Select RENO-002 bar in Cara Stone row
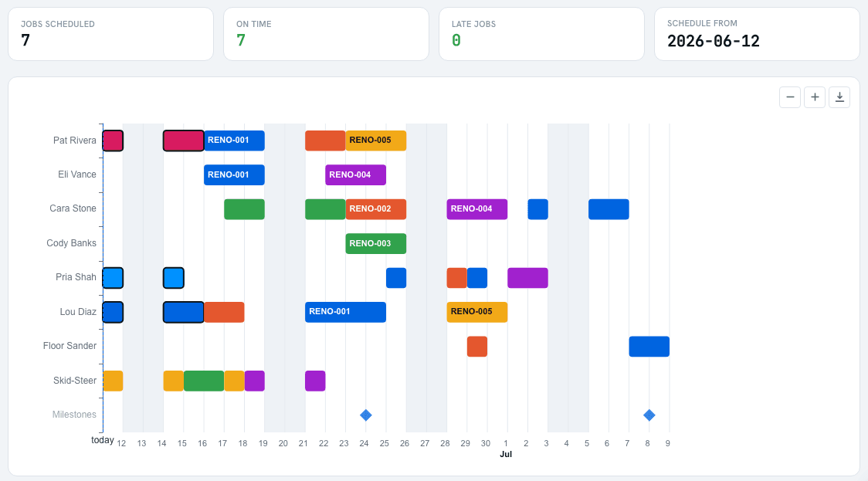This screenshot has height=481, width=868. [x=376, y=209]
